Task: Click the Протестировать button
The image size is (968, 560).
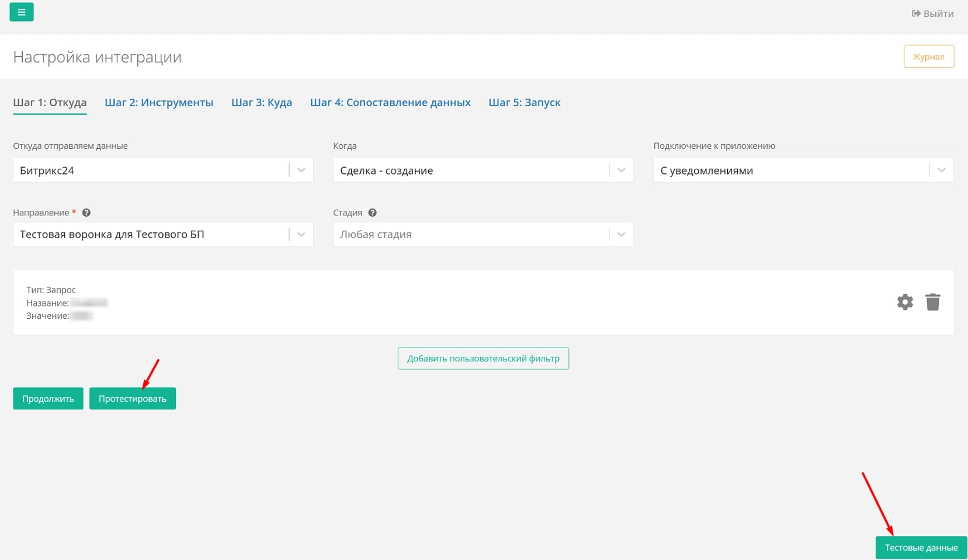Action: pyautogui.click(x=133, y=399)
